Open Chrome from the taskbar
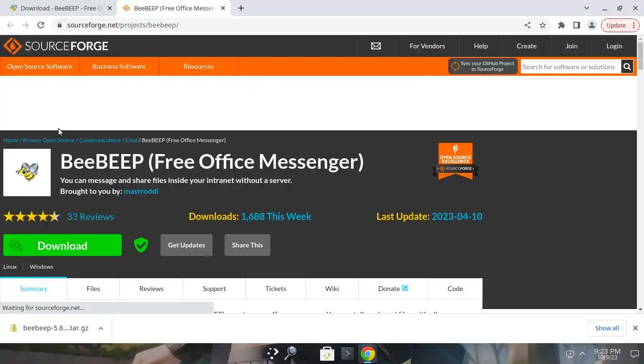Image resolution: width=644 pixels, height=364 pixels. pyautogui.click(x=368, y=354)
